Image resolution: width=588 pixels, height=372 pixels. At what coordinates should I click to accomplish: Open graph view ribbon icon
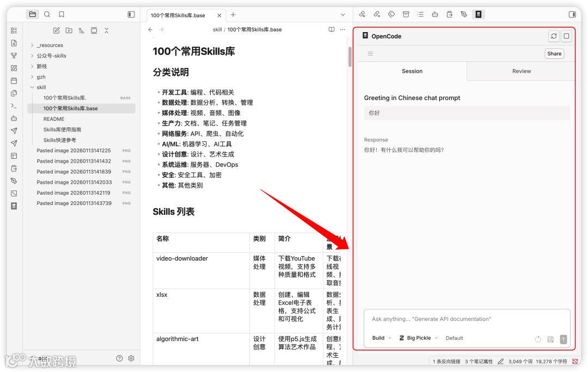tap(14, 55)
